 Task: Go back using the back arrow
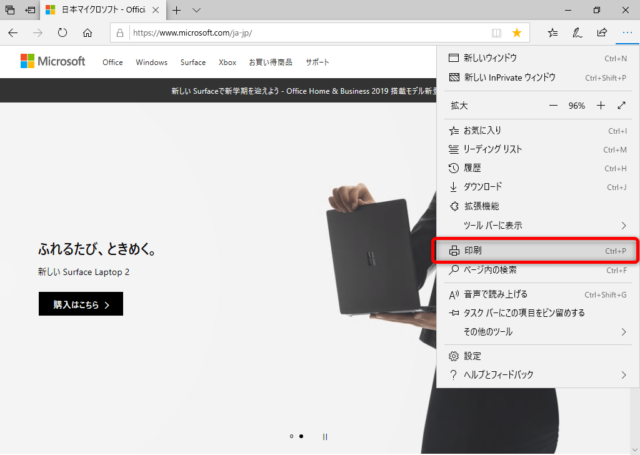pyautogui.click(x=13, y=33)
